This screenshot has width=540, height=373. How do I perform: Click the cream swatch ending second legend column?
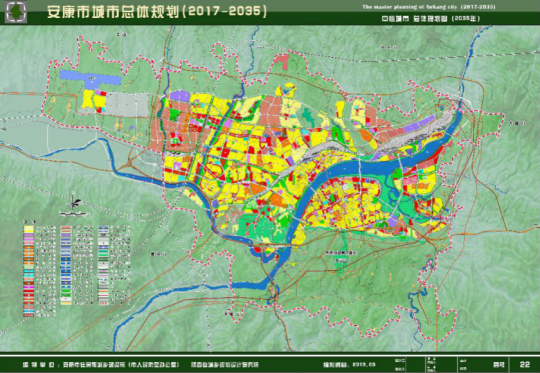point(66,302)
